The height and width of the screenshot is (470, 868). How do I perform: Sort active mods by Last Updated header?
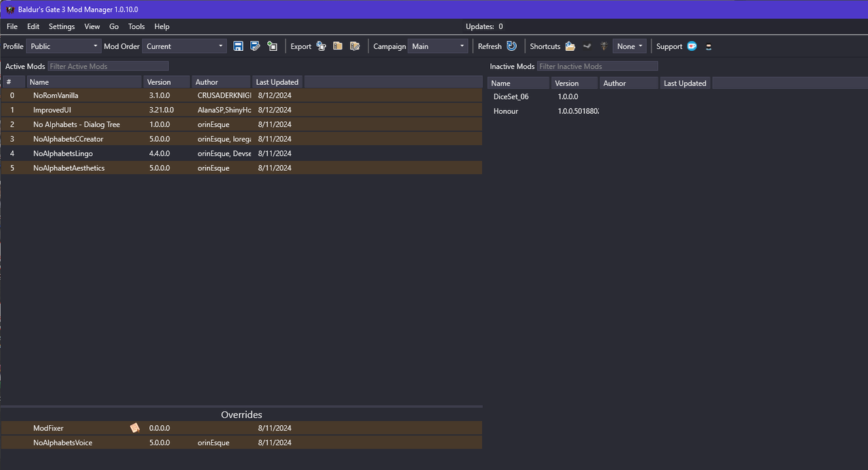[277, 82]
